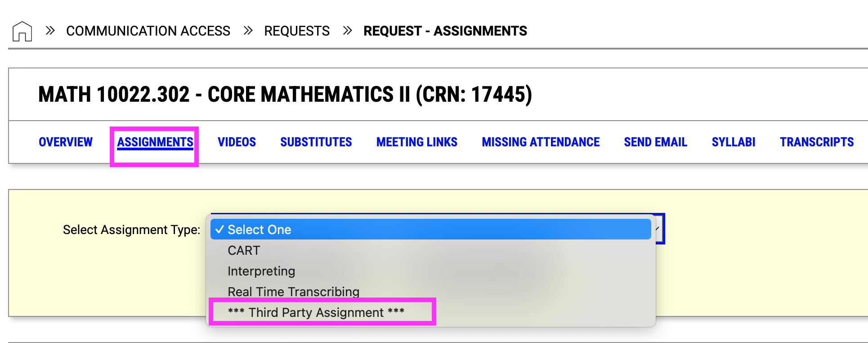868x343 pixels.
Task: Switch to the Transcripts tab
Action: tap(817, 142)
